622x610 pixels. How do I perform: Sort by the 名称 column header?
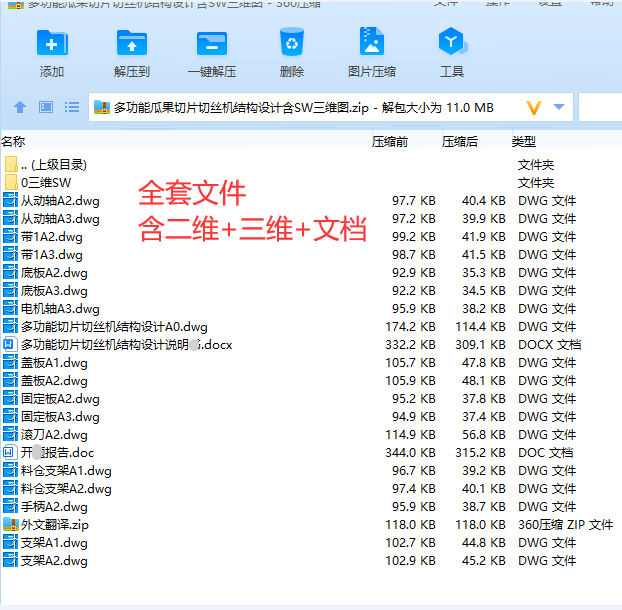pos(13,142)
